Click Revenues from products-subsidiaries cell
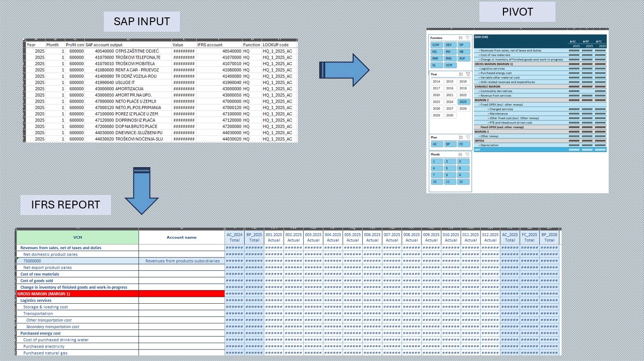This screenshot has width=644, height=361. pyautogui.click(x=181, y=261)
